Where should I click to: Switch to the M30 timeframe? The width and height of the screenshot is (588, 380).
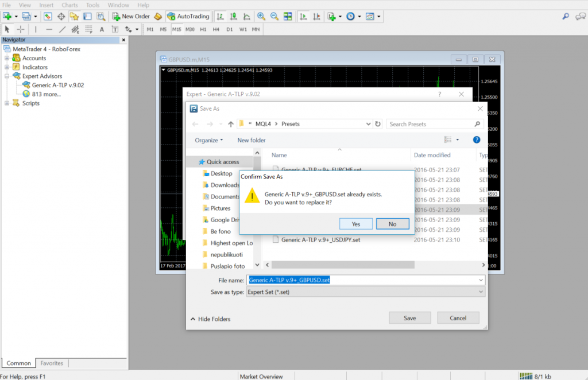point(189,29)
